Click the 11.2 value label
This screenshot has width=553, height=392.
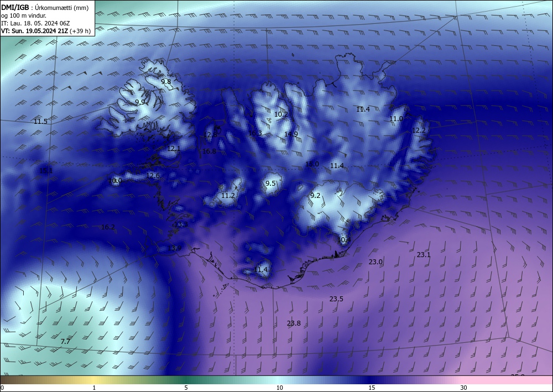pos(228,195)
